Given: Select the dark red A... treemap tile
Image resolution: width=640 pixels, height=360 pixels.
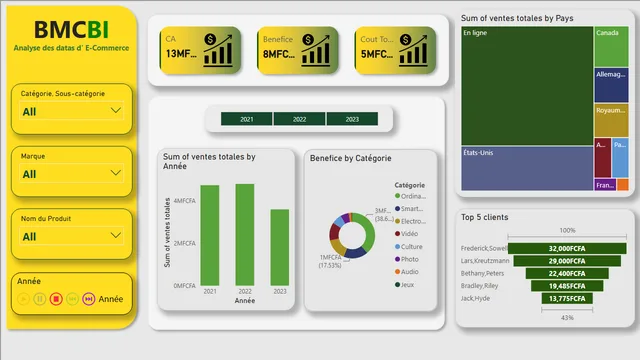Looking at the screenshot, I should pyautogui.click(x=603, y=158).
